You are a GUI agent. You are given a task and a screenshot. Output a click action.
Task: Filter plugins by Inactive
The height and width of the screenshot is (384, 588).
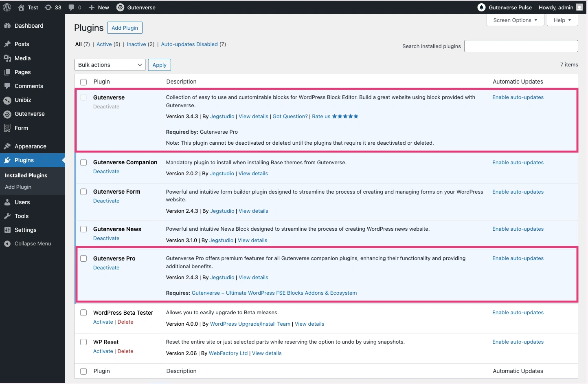coord(136,44)
